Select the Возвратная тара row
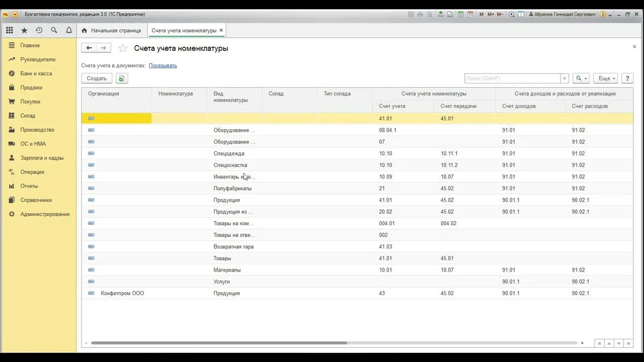The width and height of the screenshot is (644, 362). [357, 247]
